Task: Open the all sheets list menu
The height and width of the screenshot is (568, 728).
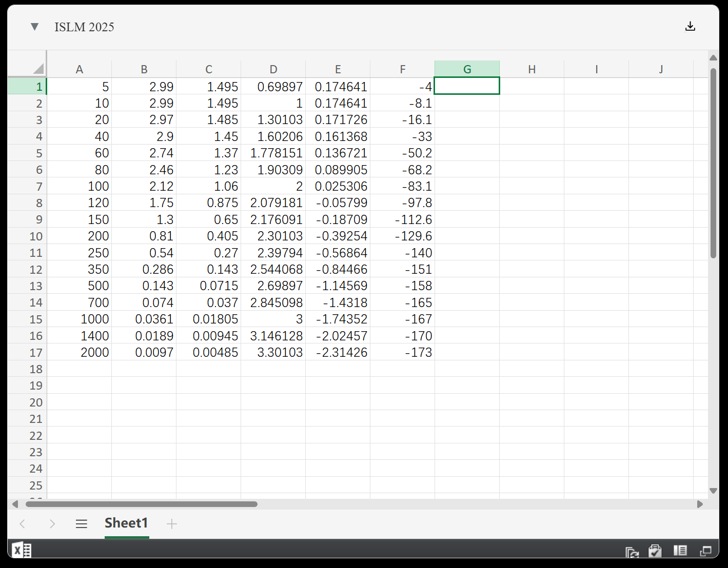Action: 82,523
